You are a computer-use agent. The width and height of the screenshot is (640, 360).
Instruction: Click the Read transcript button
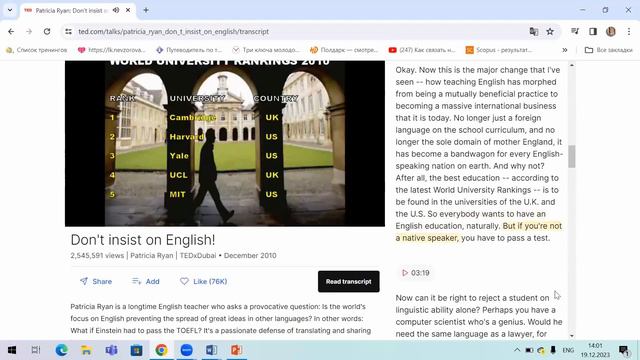coord(349,281)
